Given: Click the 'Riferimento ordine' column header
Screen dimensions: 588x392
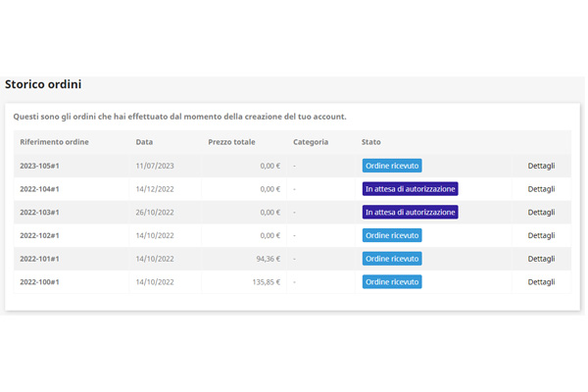Looking at the screenshot, I should 54,142.
